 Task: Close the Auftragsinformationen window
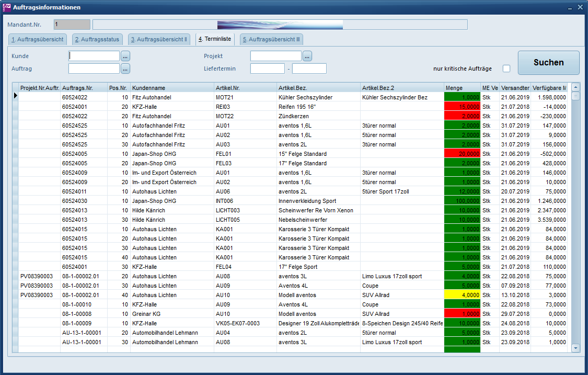point(580,7)
